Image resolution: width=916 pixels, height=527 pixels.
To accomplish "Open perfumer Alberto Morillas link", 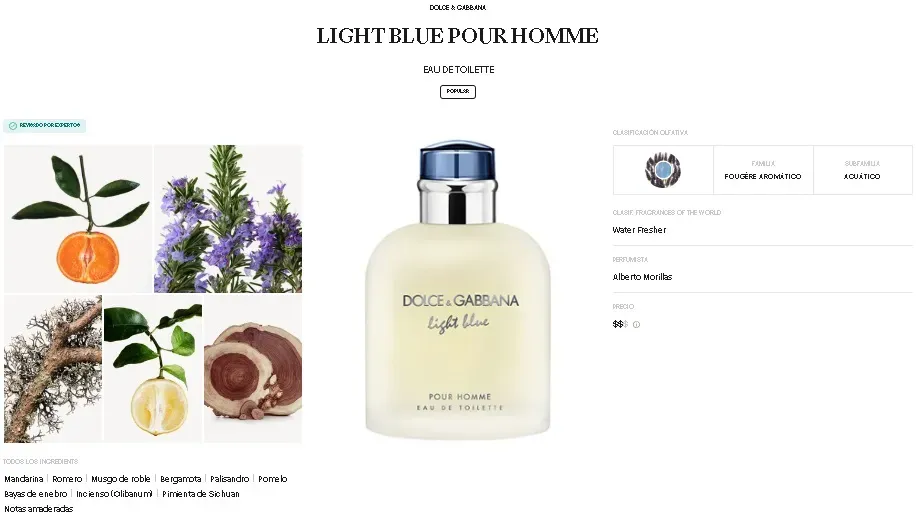I will point(642,277).
